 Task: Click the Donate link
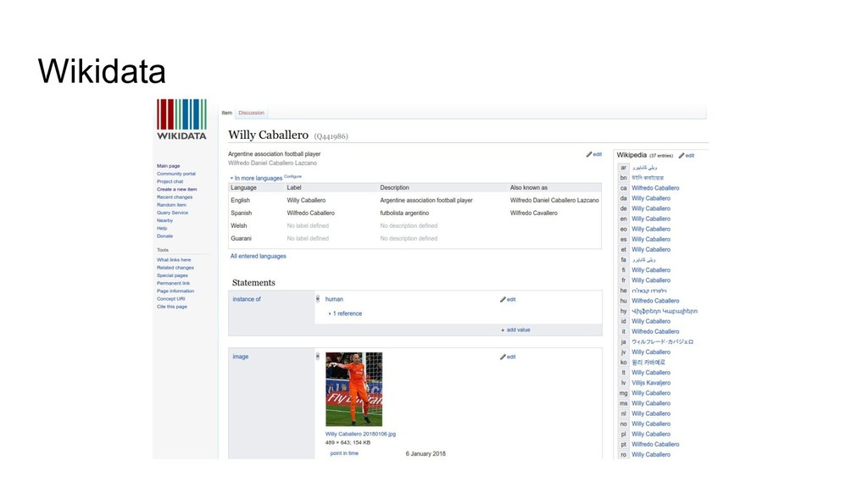(165, 236)
